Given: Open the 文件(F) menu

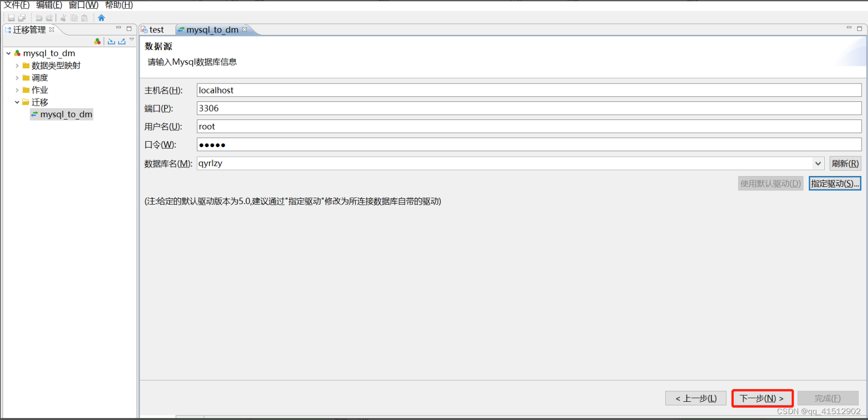Looking at the screenshot, I should point(17,5).
